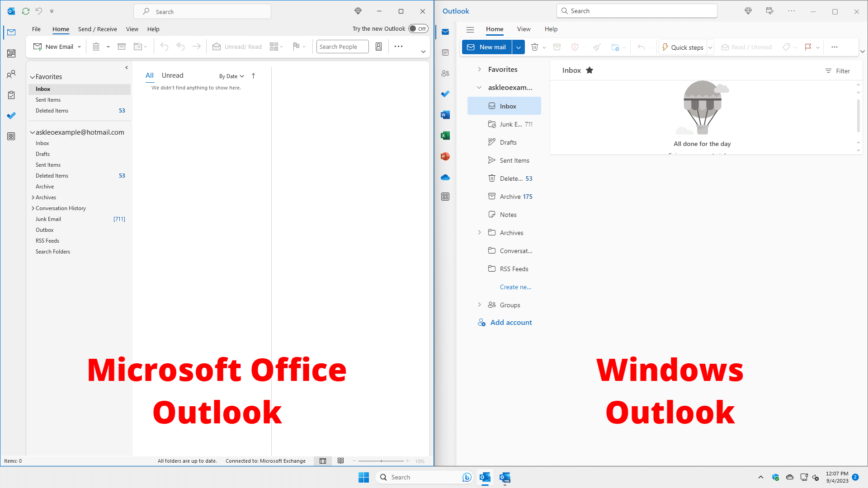
Task: Open View tab in Windows Outlook
Action: click(524, 29)
